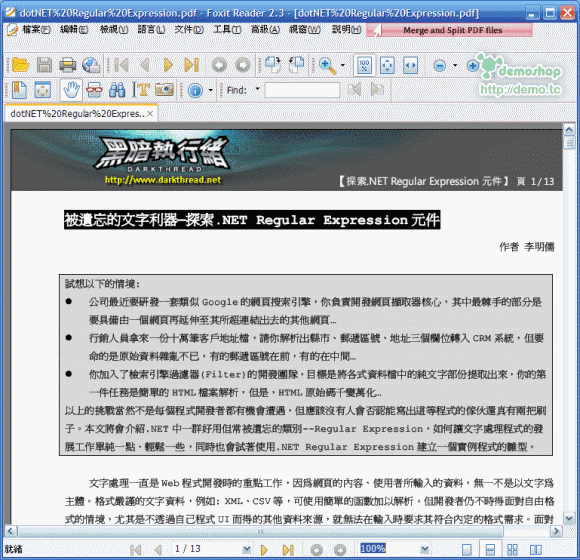Toggle full screen view icon
The height and width of the screenshot is (560, 580).
point(43,90)
